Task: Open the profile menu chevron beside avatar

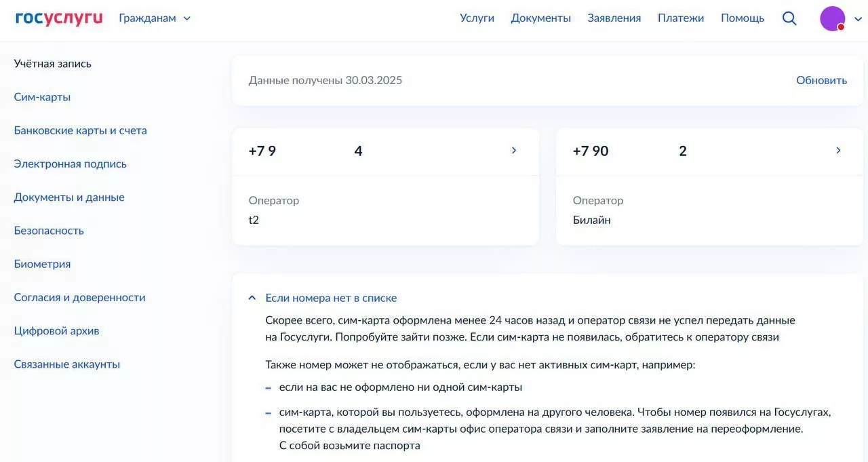Action: tap(858, 19)
